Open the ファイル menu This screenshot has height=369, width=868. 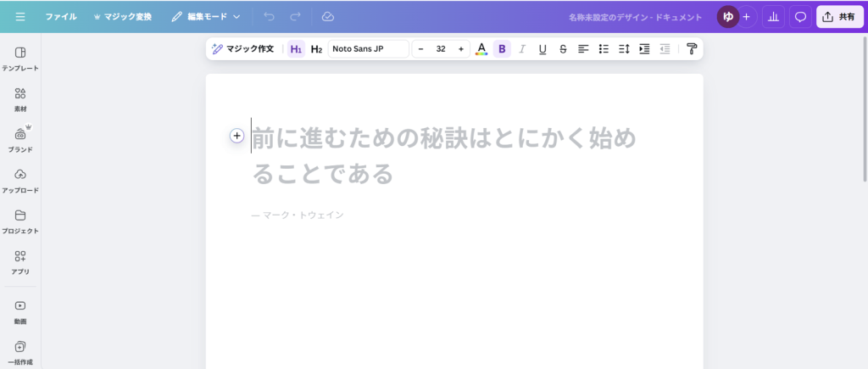tap(61, 16)
